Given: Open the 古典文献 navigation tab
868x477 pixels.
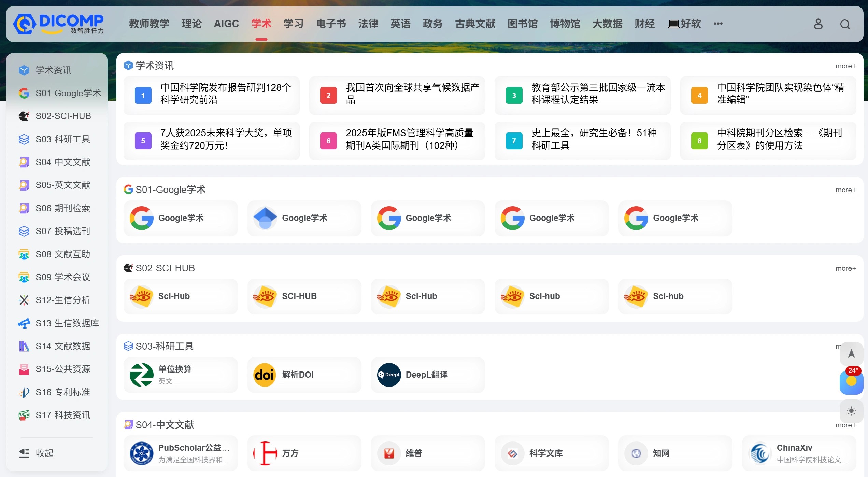Looking at the screenshot, I should [x=475, y=24].
